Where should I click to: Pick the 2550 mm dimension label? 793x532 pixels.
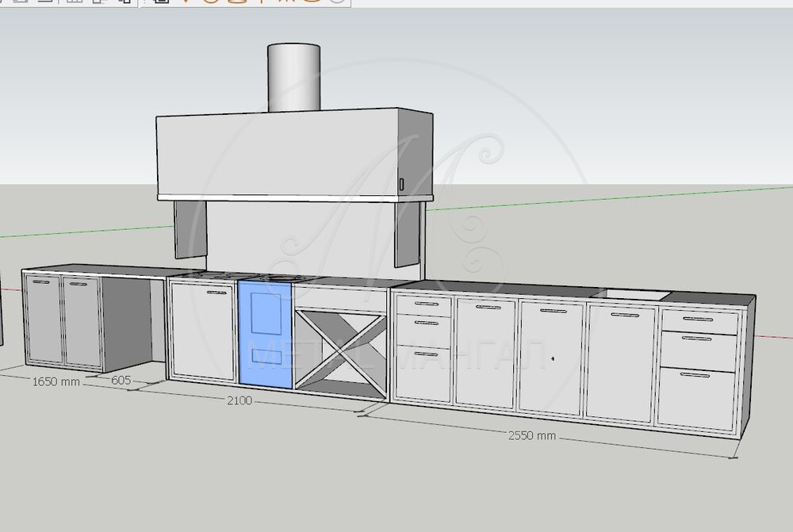(x=532, y=436)
